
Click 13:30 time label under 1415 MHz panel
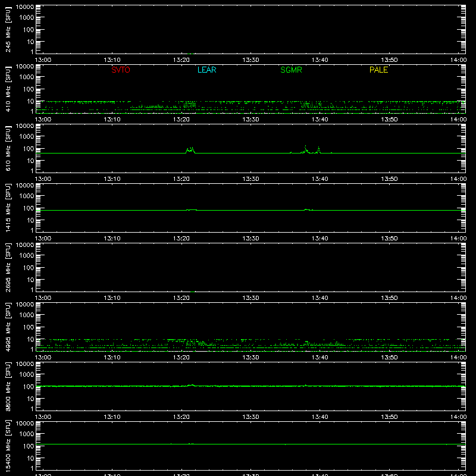tap(250, 239)
